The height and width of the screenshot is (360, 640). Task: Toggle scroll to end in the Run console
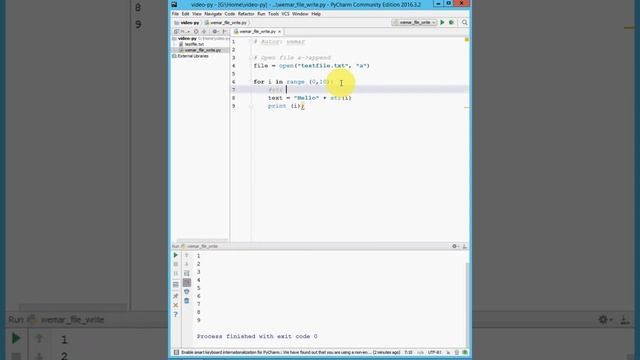click(x=187, y=282)
